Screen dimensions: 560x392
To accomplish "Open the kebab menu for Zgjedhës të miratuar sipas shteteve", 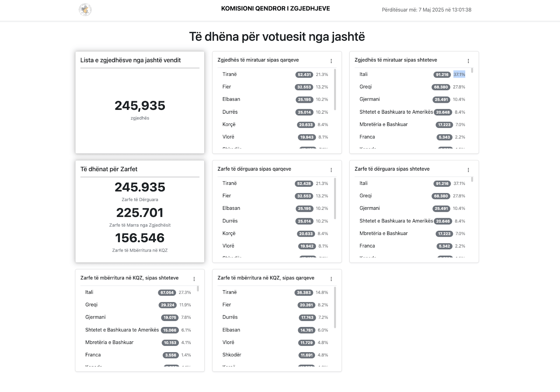I will (x=468, y=61).
